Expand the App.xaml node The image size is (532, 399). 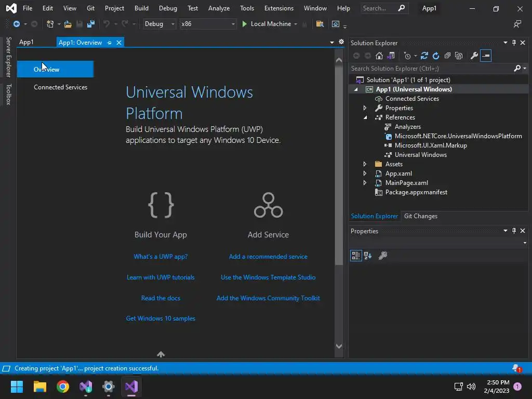click(x=365, y=174)
